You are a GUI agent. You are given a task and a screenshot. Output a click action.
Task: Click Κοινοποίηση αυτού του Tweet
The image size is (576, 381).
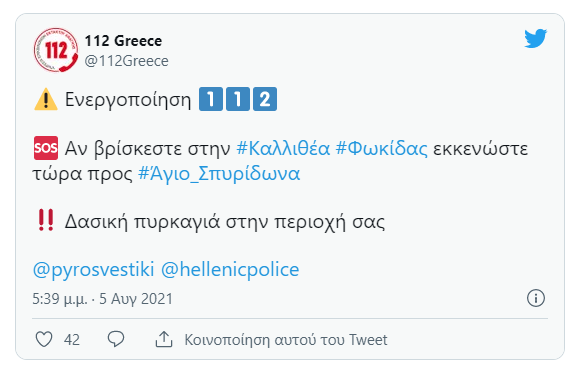tap(286, 340)
